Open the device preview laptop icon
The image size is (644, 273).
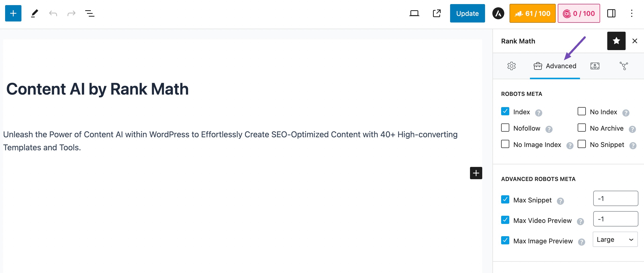tap(414, 13)
